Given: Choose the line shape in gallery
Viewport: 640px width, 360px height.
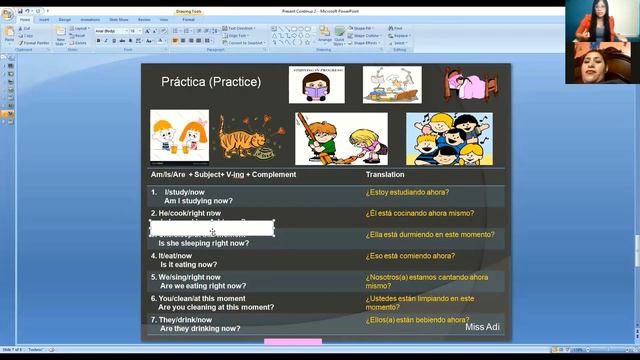Looking at the screenshot, I should (x=281, y=29).
